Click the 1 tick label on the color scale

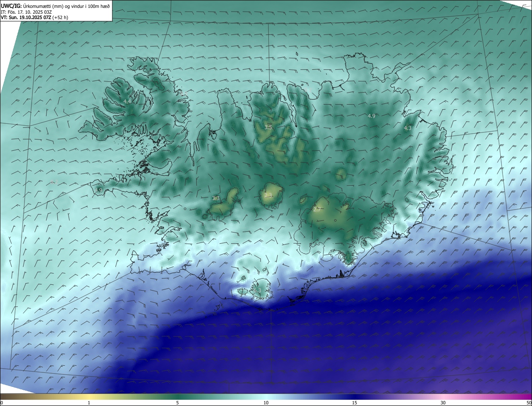pos(89,403)
